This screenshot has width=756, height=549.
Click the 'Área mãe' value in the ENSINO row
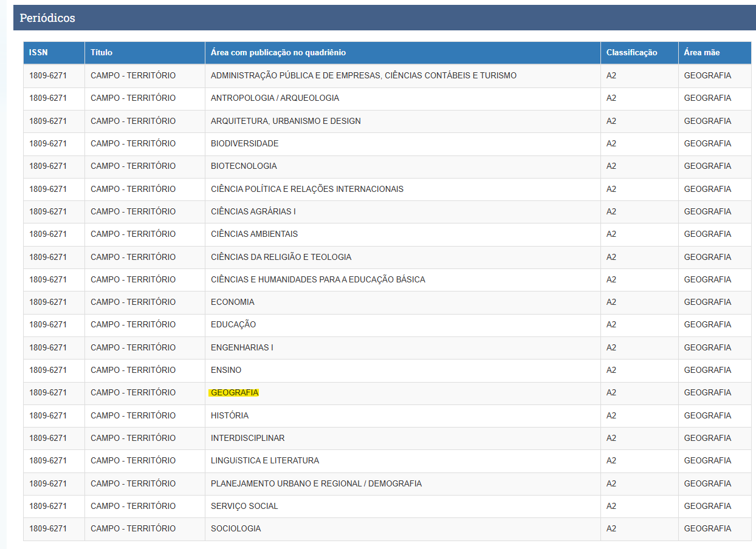coord(707,370)
